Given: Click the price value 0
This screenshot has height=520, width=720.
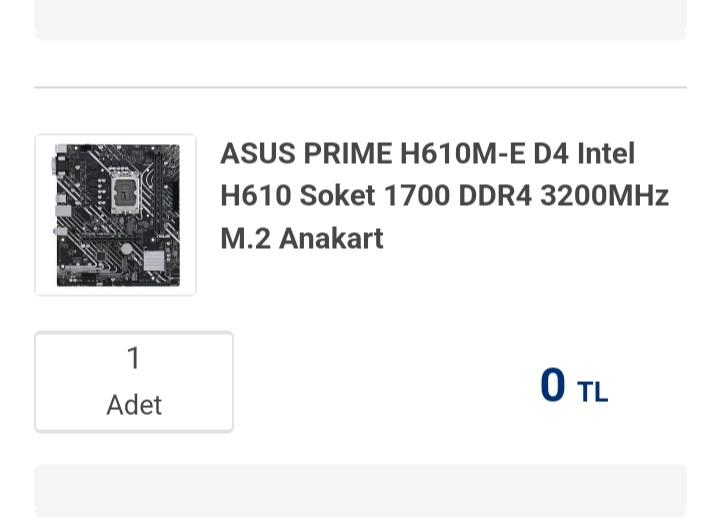Looking at the screenshot, I should (552, 386).
